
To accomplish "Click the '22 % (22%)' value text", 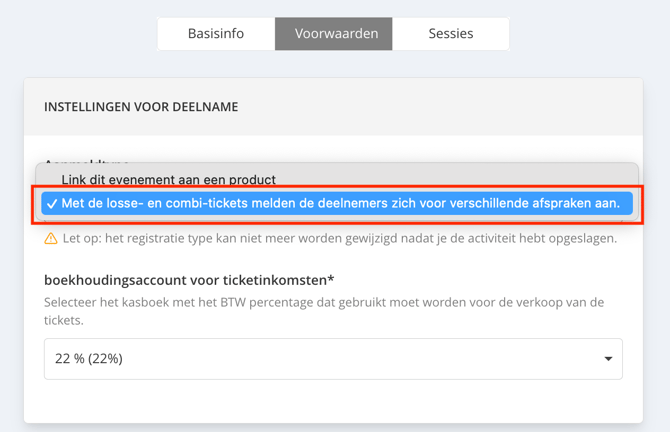I will (89, 359).
